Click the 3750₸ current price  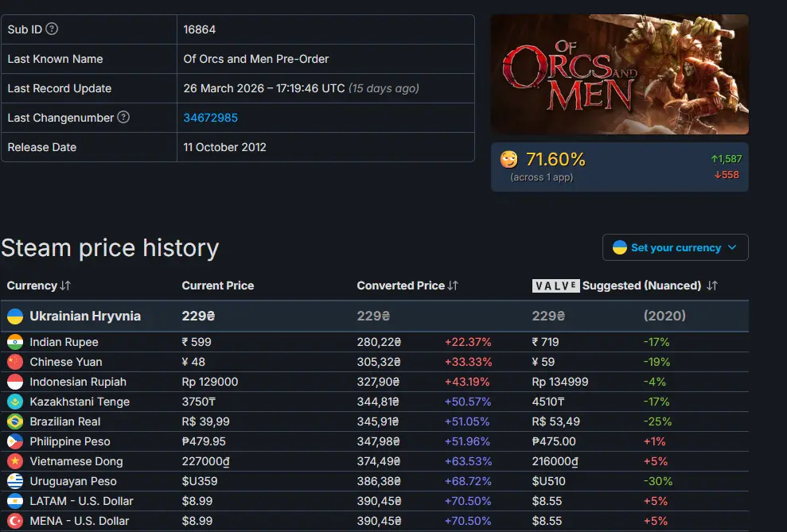(199, 402)
